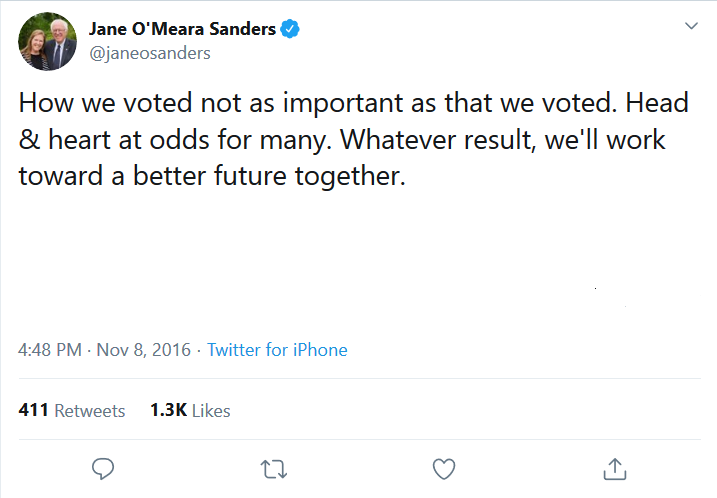Open Jane O'Meara Sanders display name
Screen dimensions: 717x498
183,29
